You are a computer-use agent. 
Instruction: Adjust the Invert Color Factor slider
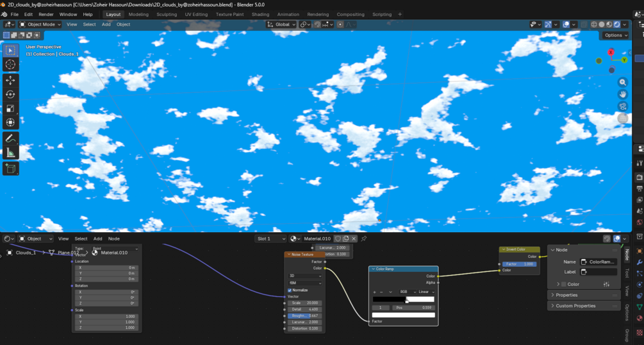(x=519, y=264)
